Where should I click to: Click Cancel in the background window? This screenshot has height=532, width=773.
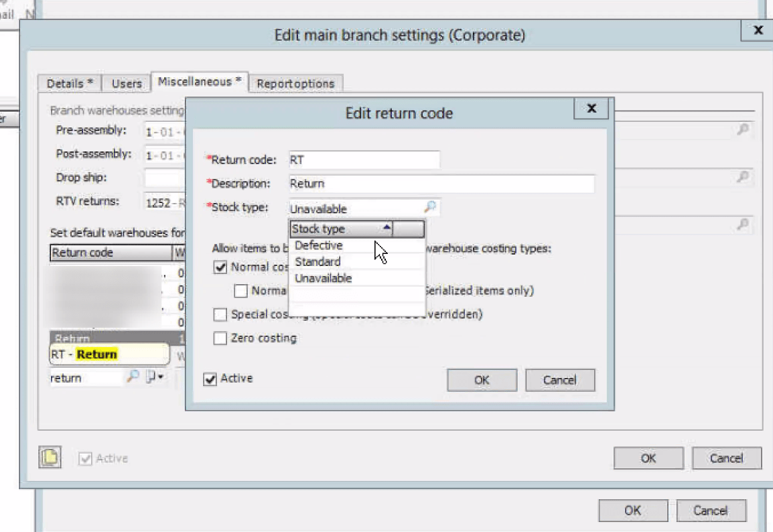pyautogui.click(x=711, y=511)
